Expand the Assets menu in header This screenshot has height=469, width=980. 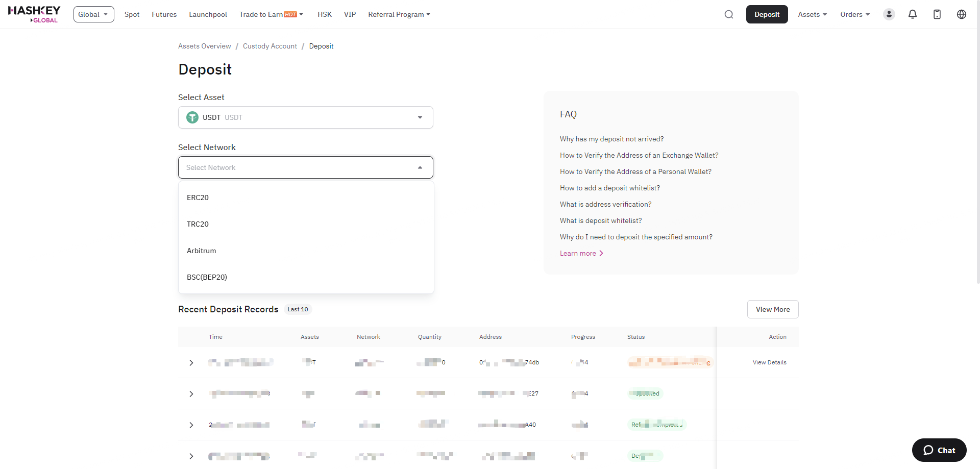coord(812,14)
